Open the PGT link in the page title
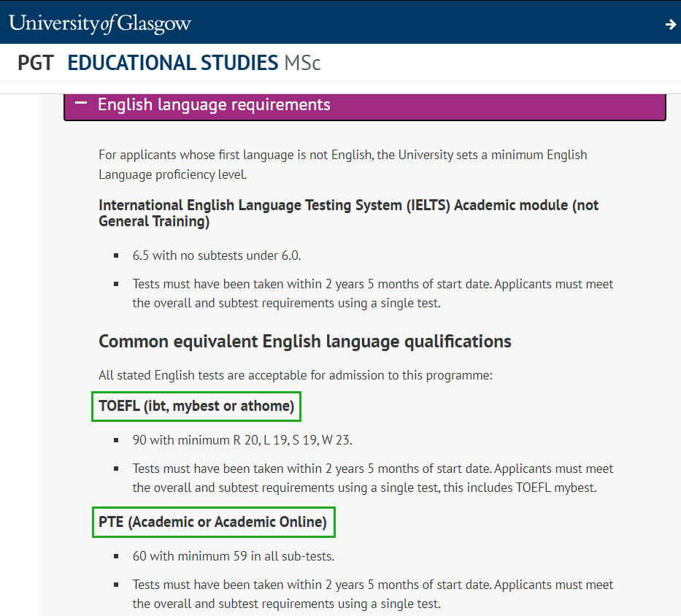 36,63
